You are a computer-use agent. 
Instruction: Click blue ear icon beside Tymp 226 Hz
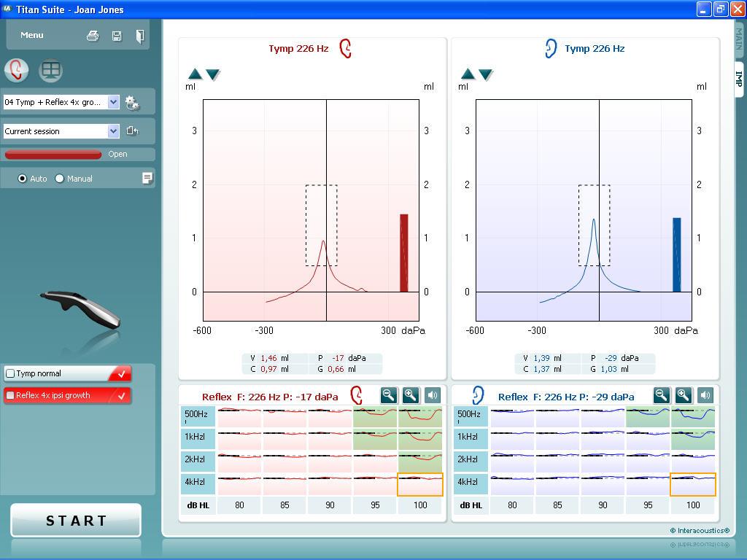point(550,49)
